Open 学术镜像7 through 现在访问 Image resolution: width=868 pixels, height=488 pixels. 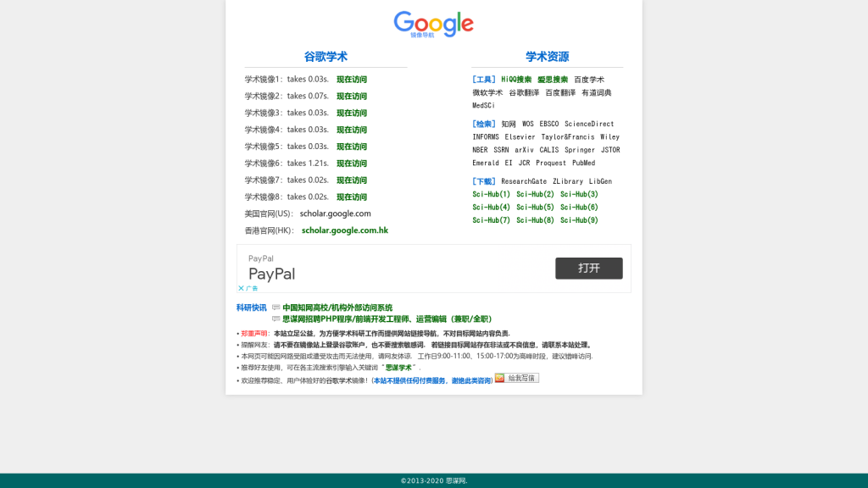pyautogui.click(x=352, y=180)
